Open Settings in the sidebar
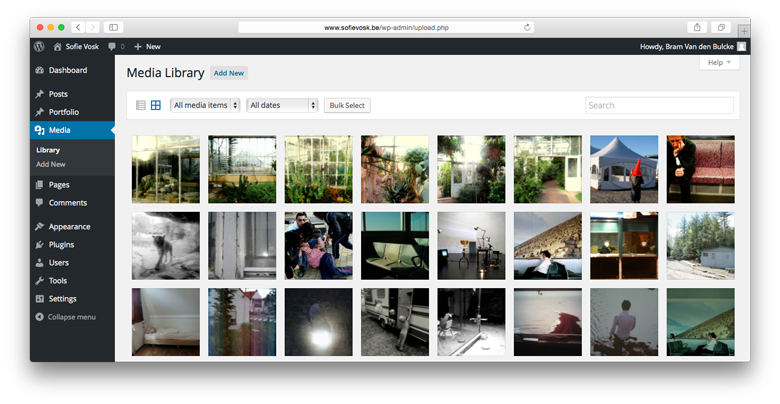 click(x=72, y=299)
